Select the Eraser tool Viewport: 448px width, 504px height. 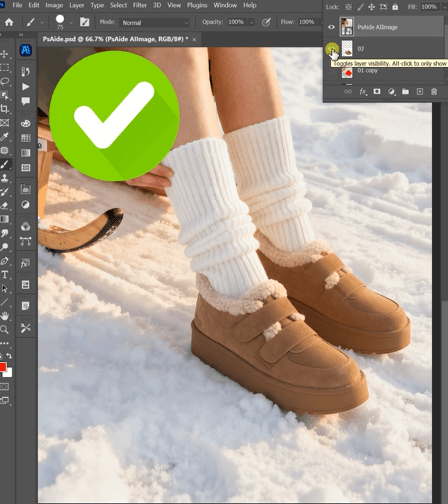[4, 205]
